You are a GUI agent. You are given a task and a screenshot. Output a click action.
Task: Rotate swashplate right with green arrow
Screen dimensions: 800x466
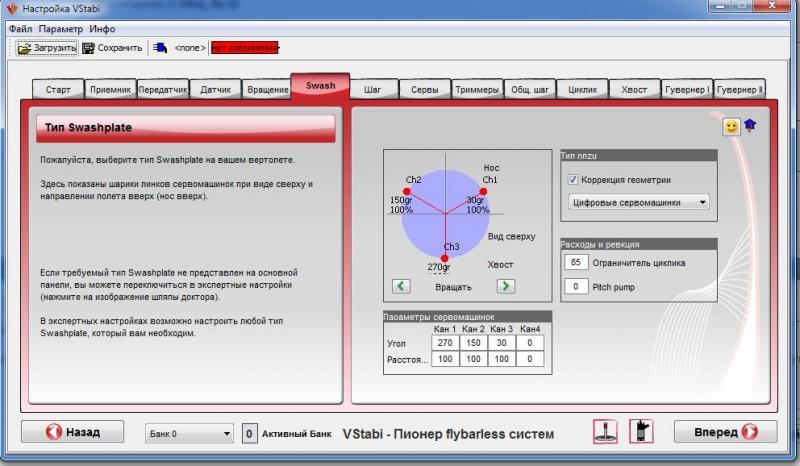click(506, 286)
